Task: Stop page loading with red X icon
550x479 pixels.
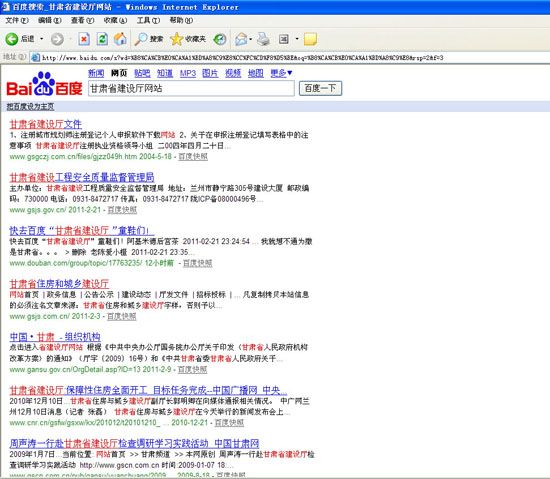Action: coord(84,39)
